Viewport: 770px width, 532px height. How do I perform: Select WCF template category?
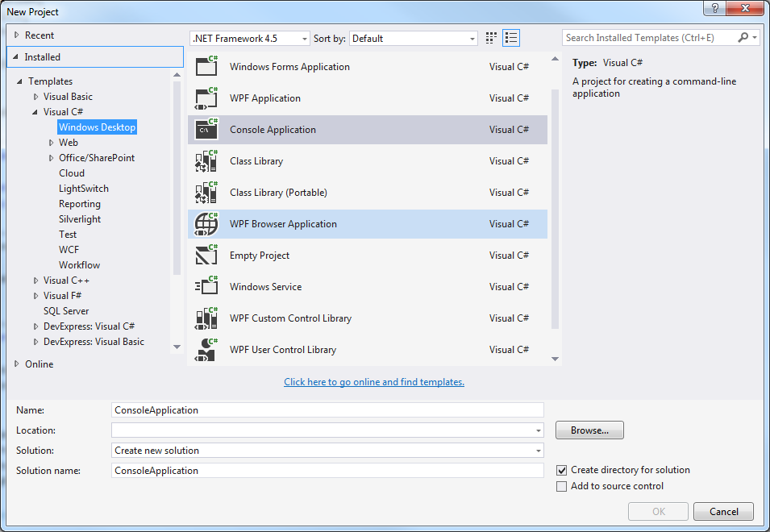tap(69, 249)
